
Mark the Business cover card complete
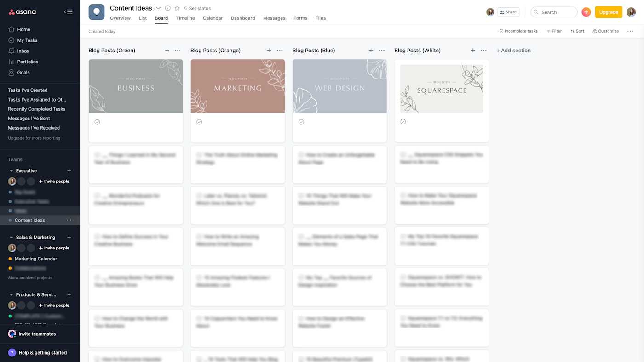[97, 122]
